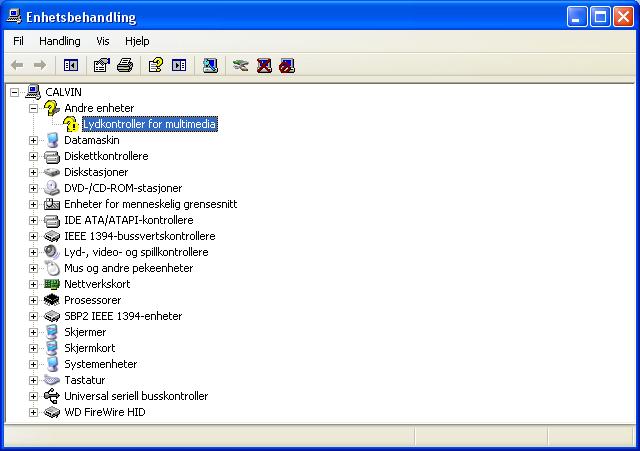The width and height of the screenshot is (640, 451).
Task: Select Mus og andre pekeenheter label
Action: (x=129, y=268)
